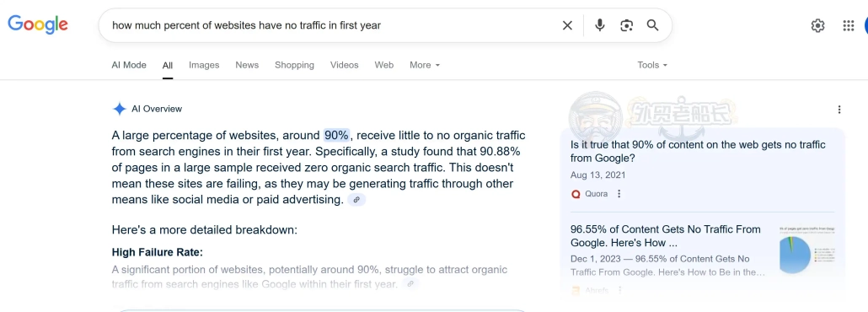Screen dimensions: 868x312
Task: Open the pie chart thumbnail image
Action: 807,250
